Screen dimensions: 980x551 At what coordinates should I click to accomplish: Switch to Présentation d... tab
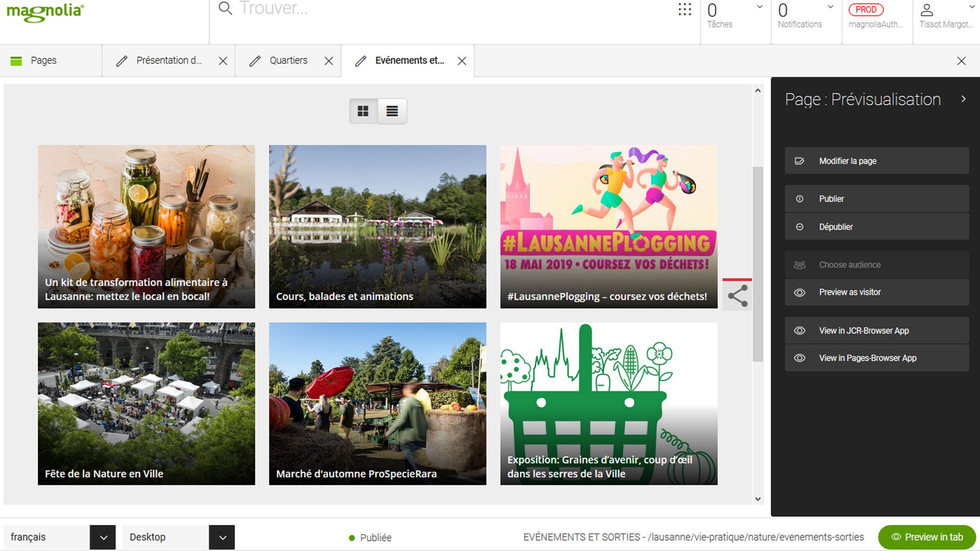[x=169, y=61]
